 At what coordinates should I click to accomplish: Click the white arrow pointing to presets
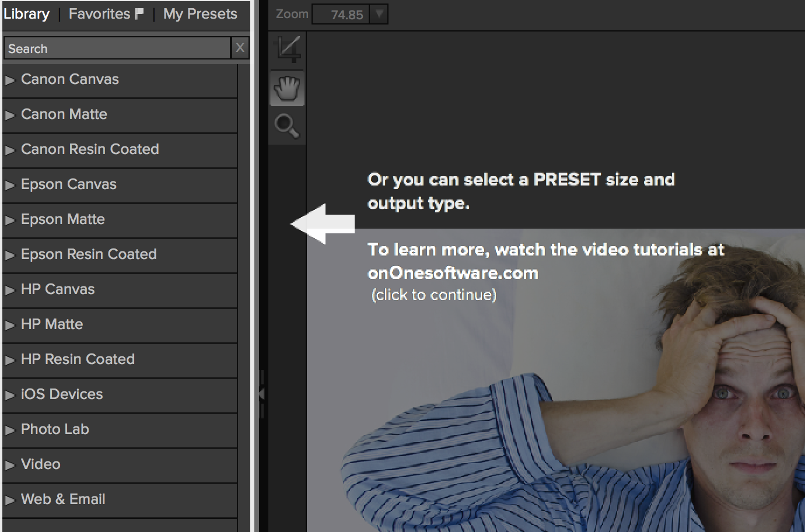pos(323,223)
